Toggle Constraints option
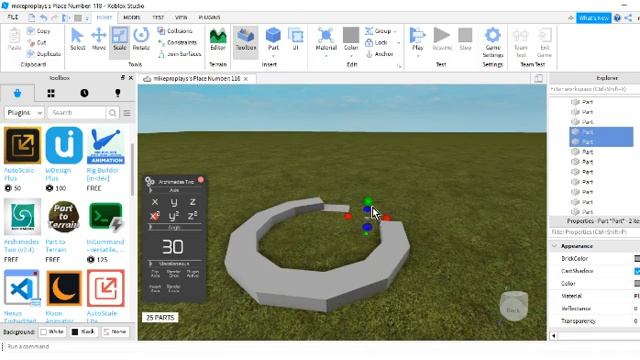The image size is (640, 360). point(177,42)
